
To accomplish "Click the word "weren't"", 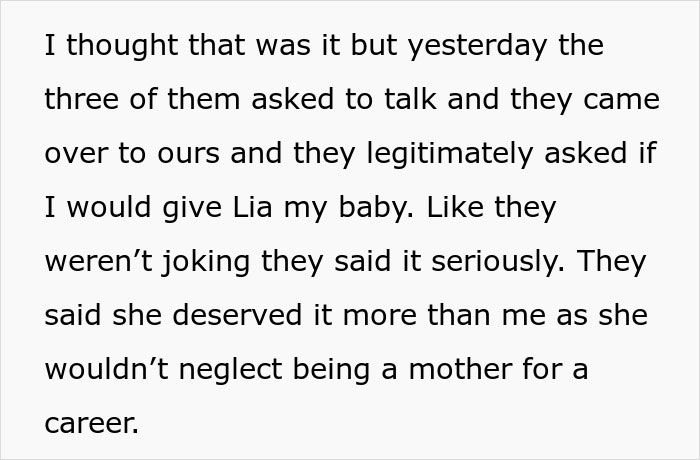I will pyautogui.click(x=100, y=262).
